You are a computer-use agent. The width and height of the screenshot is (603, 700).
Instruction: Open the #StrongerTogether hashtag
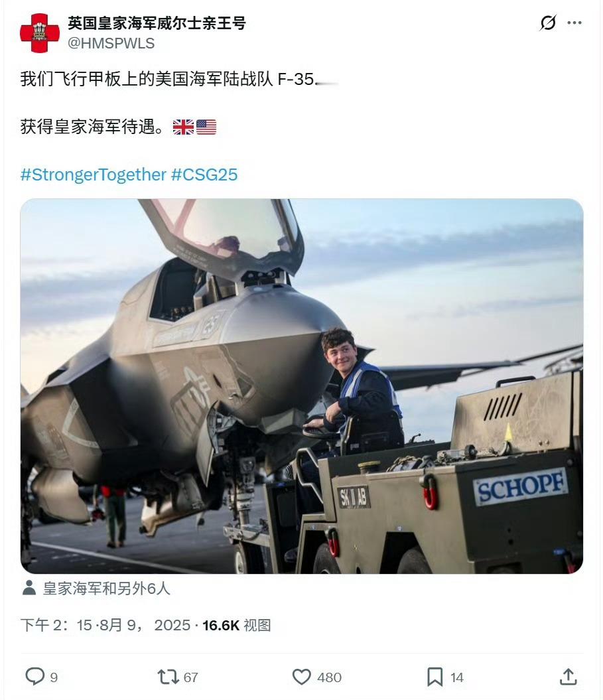click(x=94, y=175)
